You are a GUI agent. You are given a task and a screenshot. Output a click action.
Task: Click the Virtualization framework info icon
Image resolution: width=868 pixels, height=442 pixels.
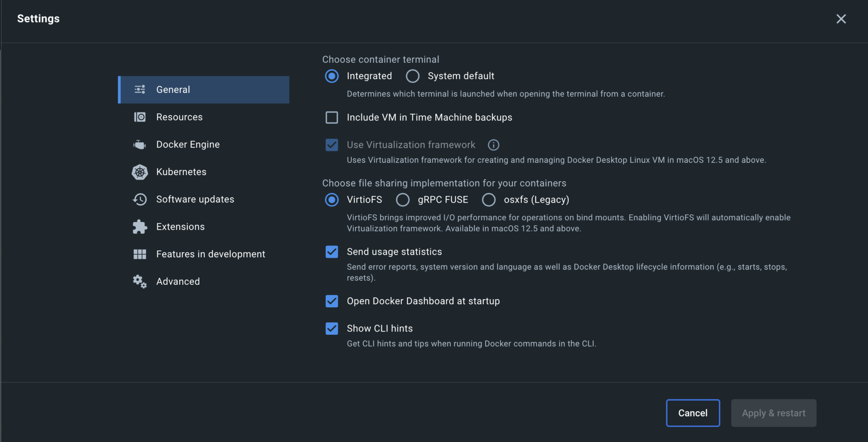(493, 145)
